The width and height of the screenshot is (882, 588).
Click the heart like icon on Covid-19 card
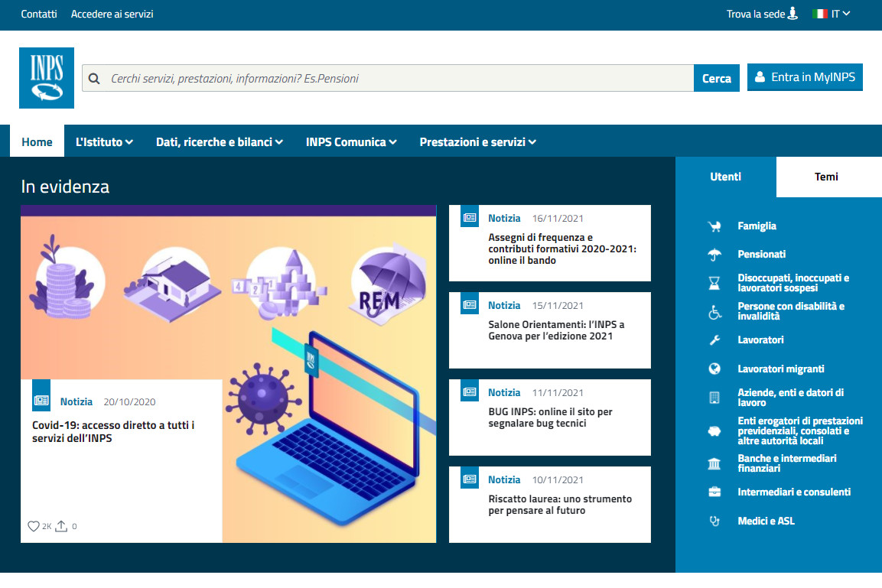point(34,526)
